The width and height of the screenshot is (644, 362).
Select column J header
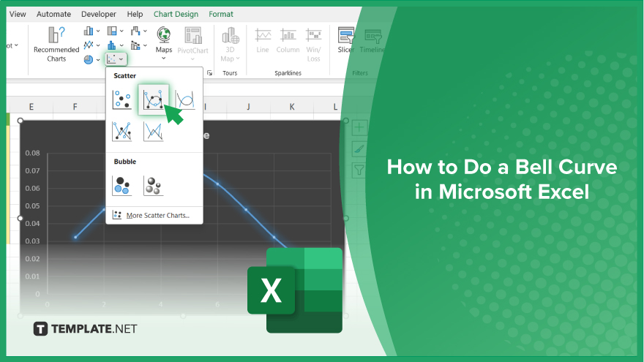click(248, 107)
